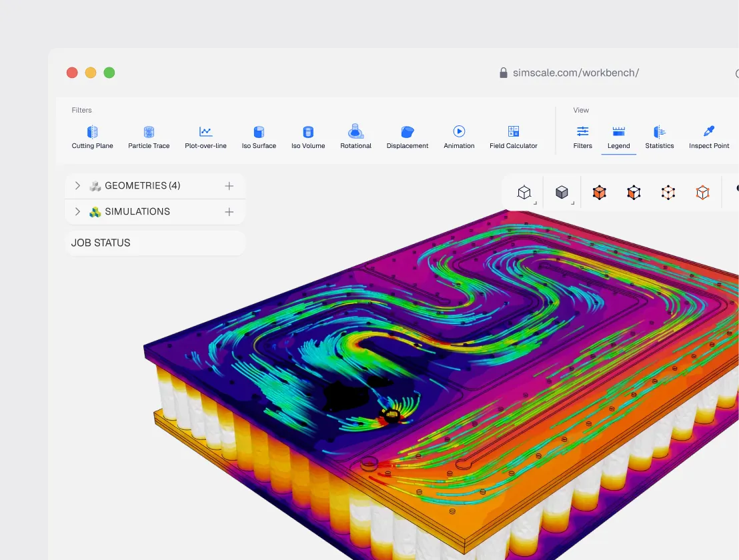
Task: Open dropdown corner of wireframe cube icon
Action: (x=536, y=203)
